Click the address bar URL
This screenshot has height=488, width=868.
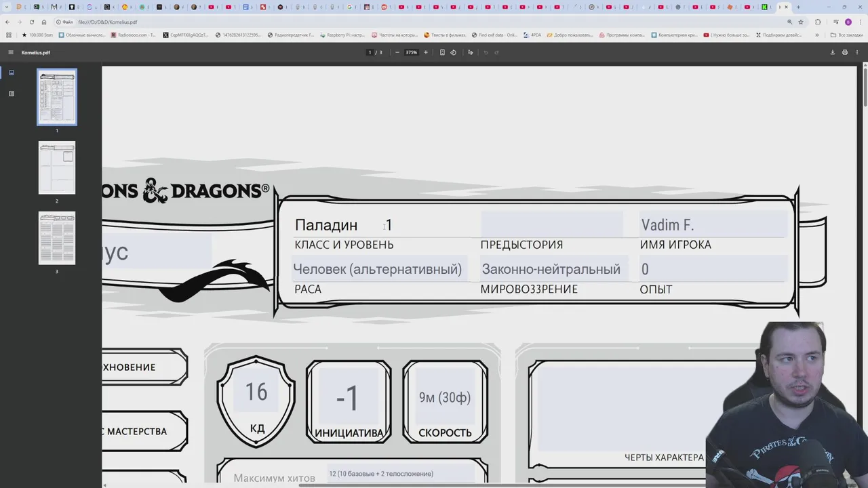[107, 22]
